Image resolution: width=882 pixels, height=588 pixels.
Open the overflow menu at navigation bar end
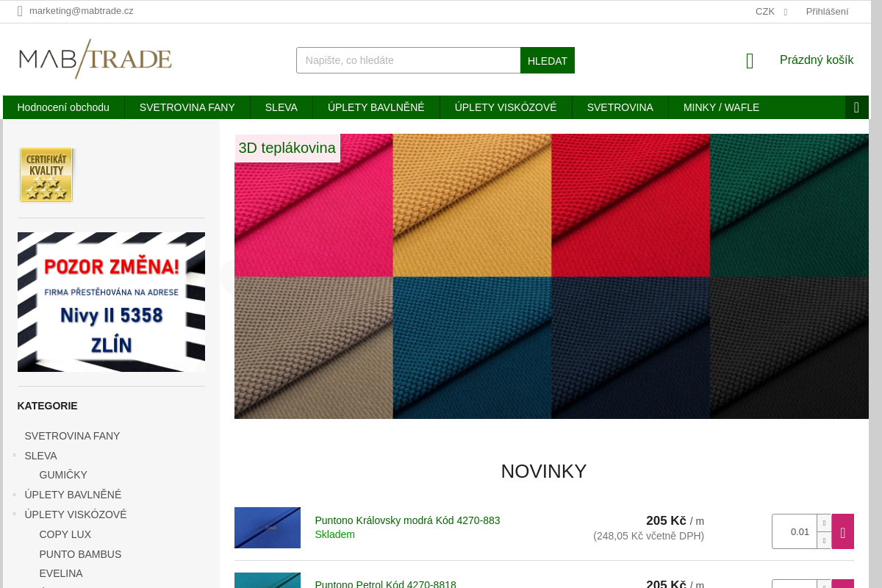(x=856, y=107)
